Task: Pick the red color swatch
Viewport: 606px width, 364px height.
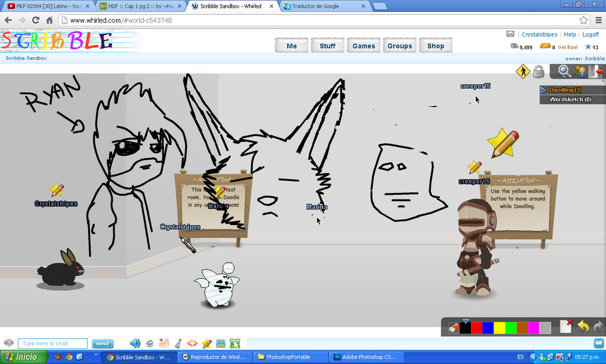Action: tap(476, 328)
